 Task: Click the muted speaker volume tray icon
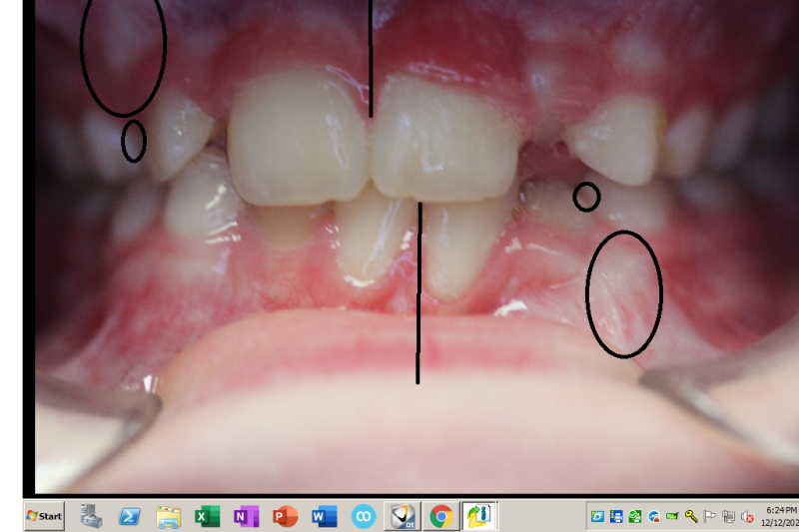click(747, 516)
